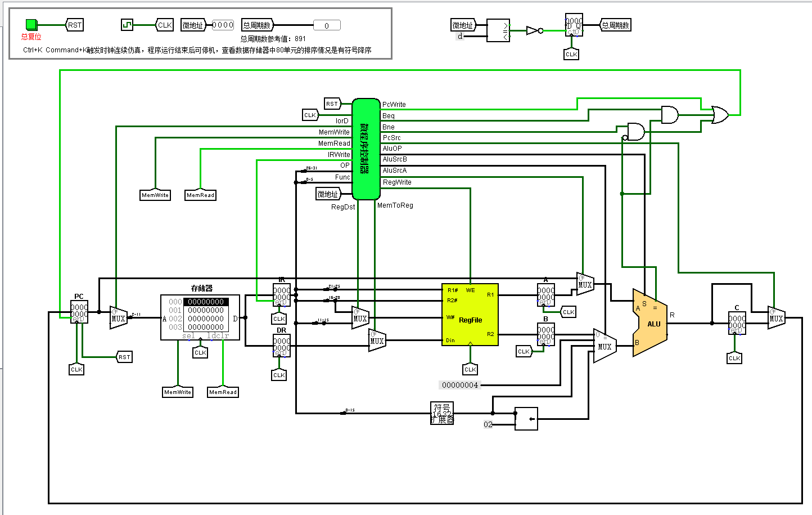Image resolution: width=812 pixels, height=515 pixels.
Task: Select the DR register
Action: (x=282, y=346)
